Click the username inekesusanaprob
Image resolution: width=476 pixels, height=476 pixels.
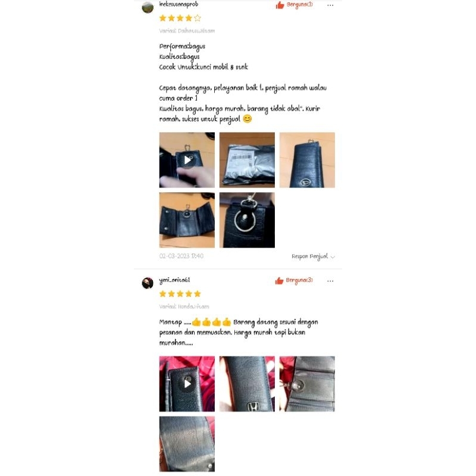178,4
